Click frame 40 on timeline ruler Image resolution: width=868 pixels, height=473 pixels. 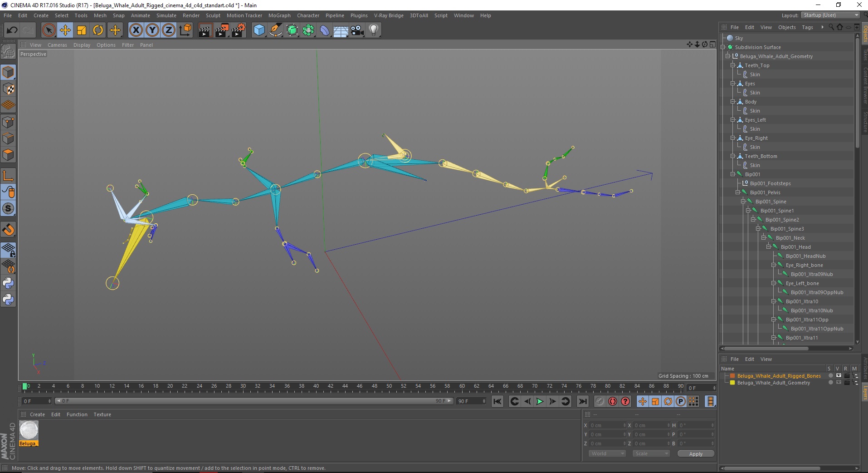tap(316, 387)
